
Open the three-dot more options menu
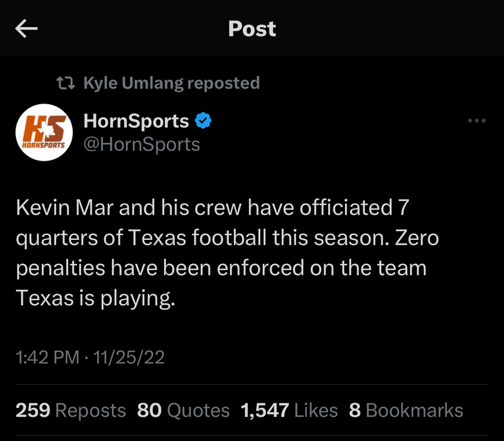(476, 121)
